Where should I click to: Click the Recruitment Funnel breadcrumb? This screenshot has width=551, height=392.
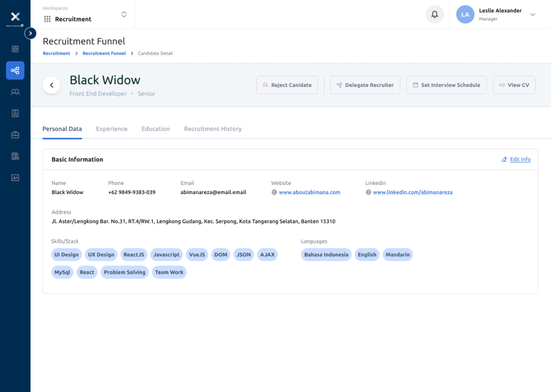(x=104, y=54)
